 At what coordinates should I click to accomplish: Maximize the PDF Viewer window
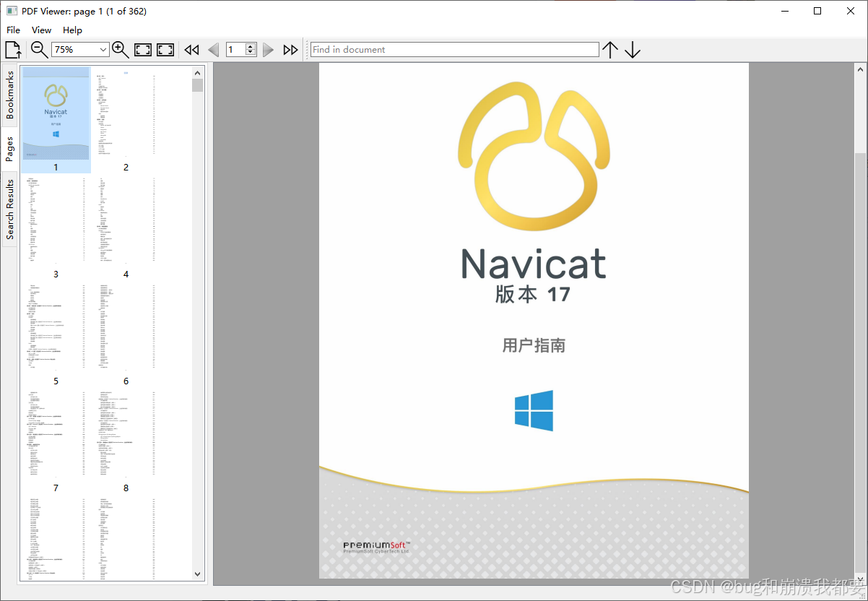point(817,11)
